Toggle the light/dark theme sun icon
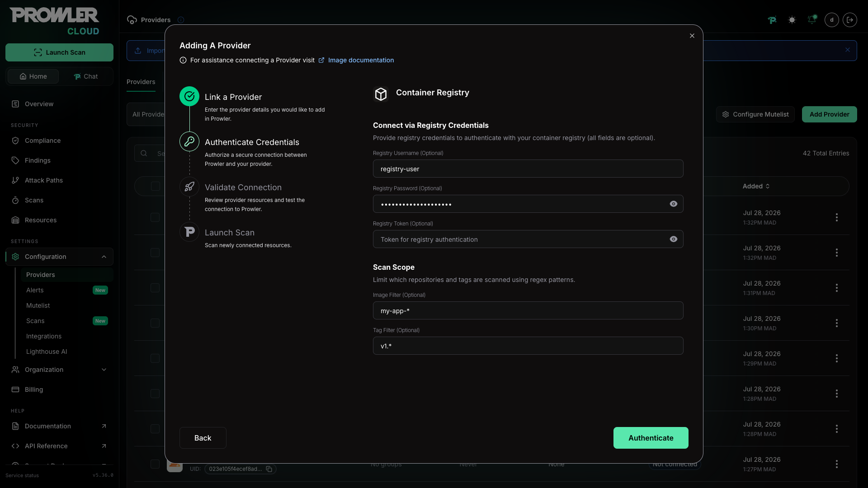 [x=792, y=20]
